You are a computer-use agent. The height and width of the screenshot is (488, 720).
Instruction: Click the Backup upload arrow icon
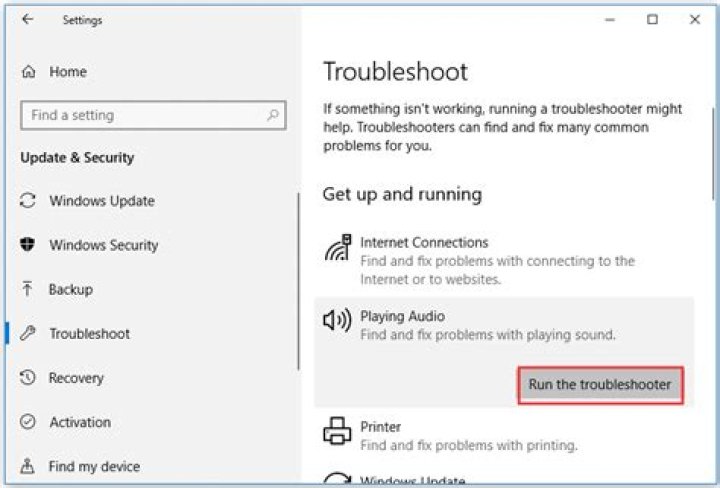click(x=28, y=289)
